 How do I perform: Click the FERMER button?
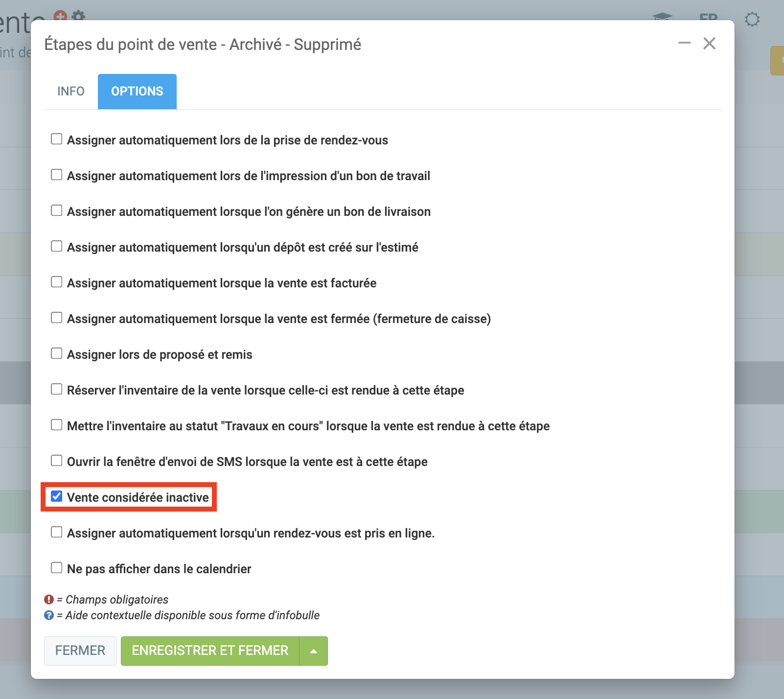80,651
